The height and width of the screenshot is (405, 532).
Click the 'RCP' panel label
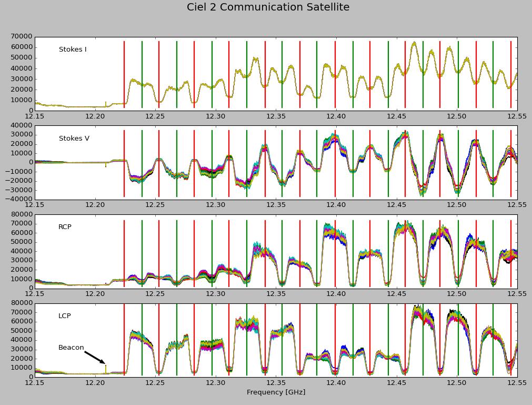click(x=65, y=227)
